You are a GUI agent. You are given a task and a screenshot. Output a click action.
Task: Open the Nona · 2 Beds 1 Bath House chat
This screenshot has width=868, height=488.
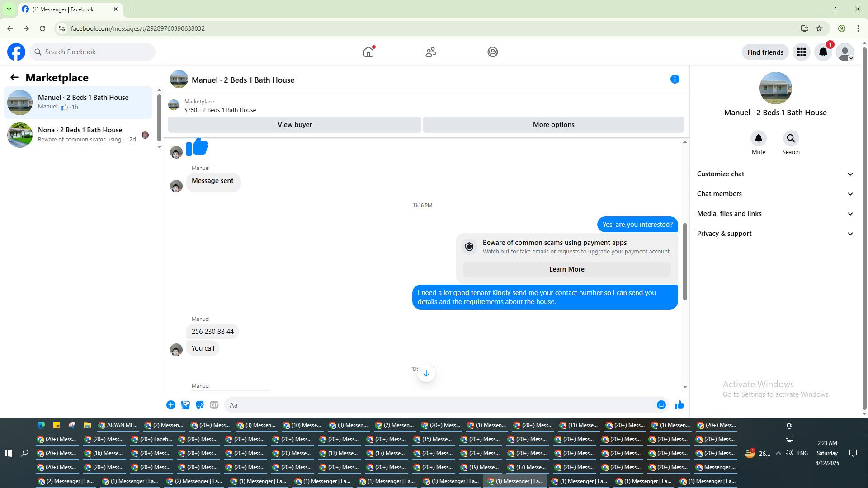click(x=78, y=135)
